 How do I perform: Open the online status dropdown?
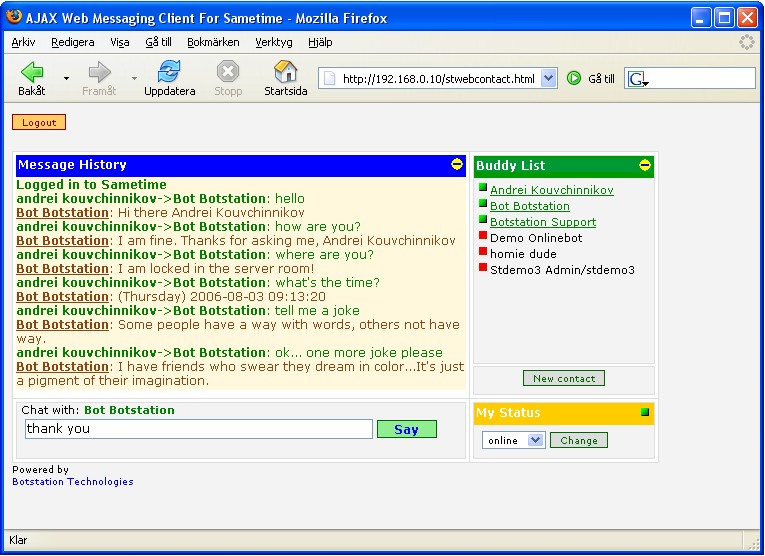pos(535,440)
